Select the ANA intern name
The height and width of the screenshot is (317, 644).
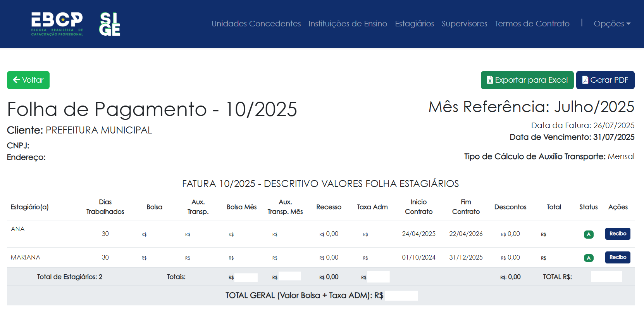pyautogui.click(x=18, y=229)
